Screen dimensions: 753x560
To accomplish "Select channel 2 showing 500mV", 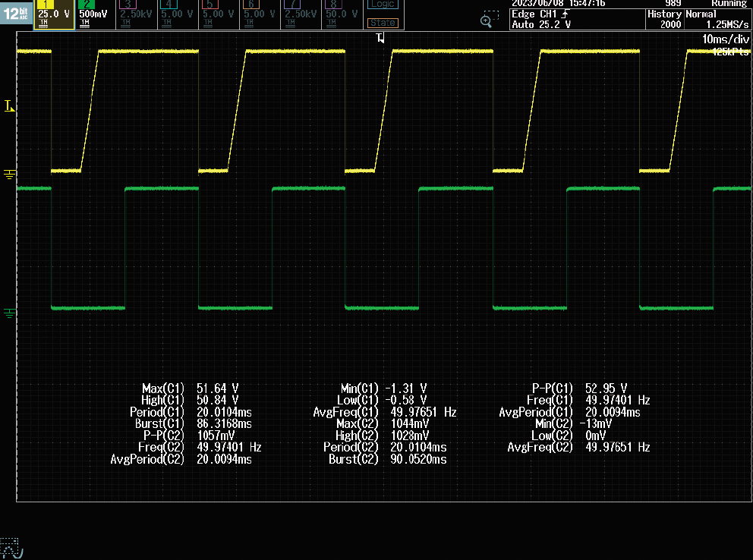I will click(x=95, y=14).
